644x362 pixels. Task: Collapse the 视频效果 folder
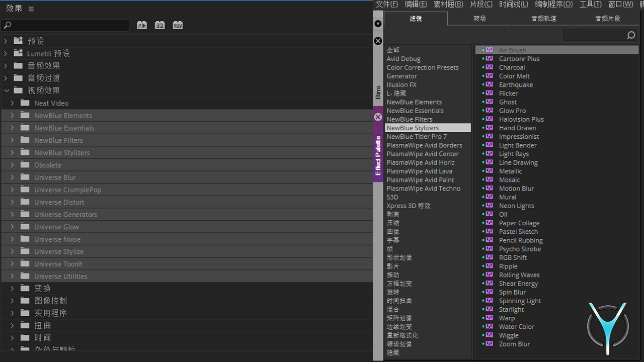(x=6, y=90)
